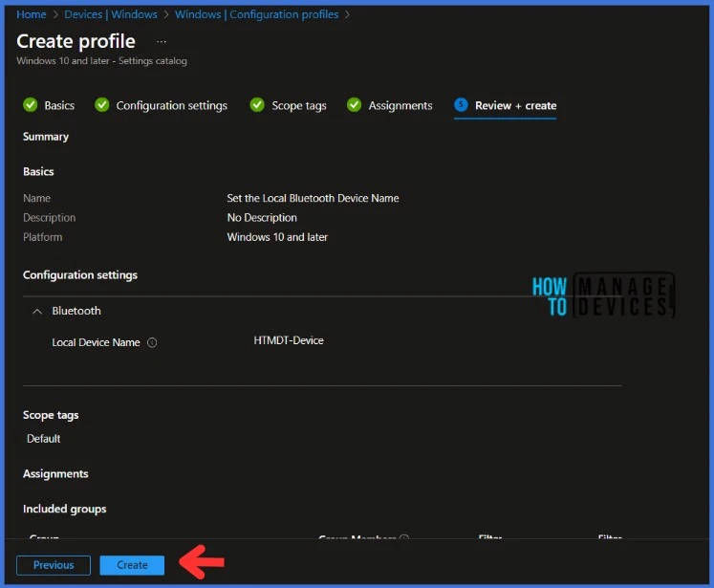
Task: Click the green checkmark icon beside Basics
Action: (31, 105)
